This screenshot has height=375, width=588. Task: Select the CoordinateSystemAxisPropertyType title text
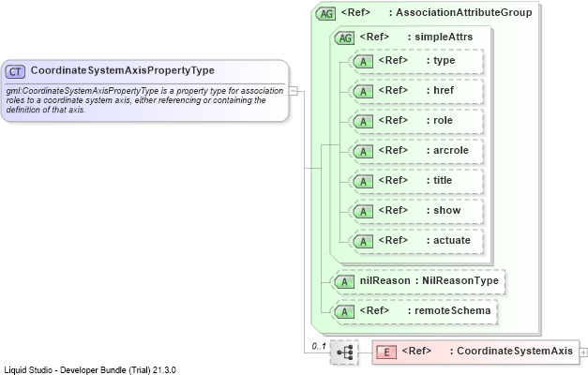click(123, 70)
